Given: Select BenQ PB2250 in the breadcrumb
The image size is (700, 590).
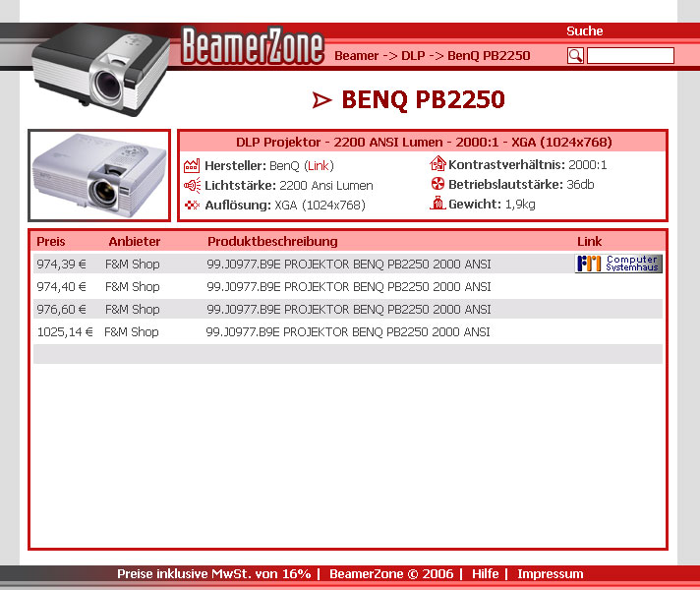Looking at the screenshot, I should click(489, 56).
